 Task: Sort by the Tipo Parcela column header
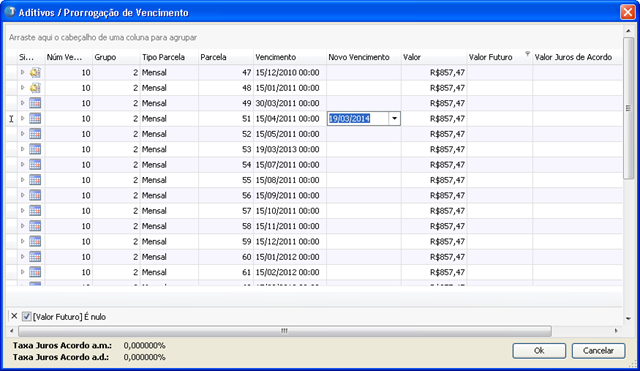pos(169,57)
